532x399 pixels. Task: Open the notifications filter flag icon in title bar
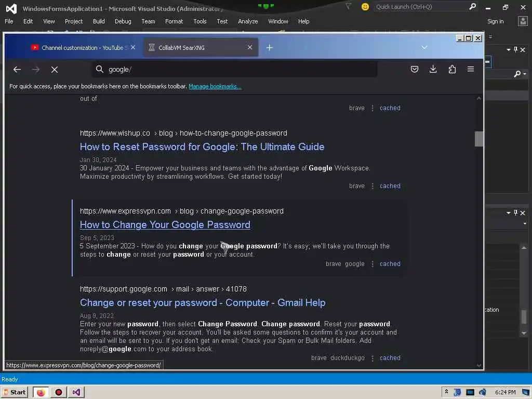click(348, 6)
